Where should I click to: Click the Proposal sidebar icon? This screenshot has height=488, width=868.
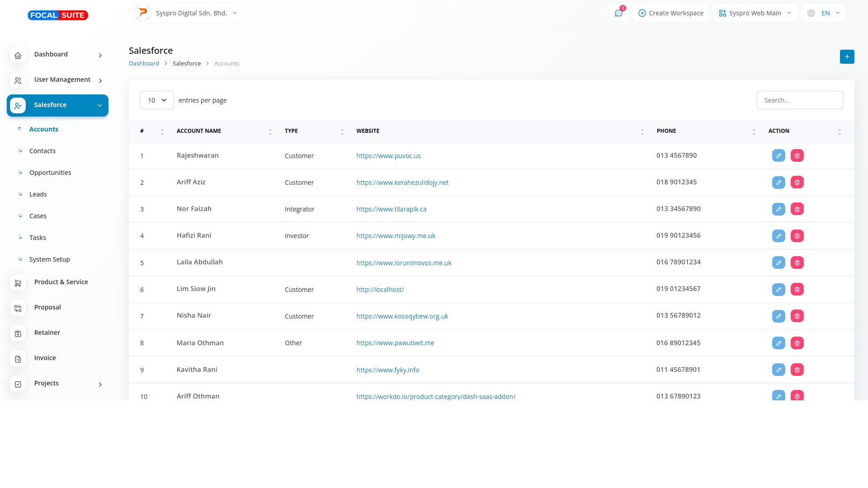[18, 308]
